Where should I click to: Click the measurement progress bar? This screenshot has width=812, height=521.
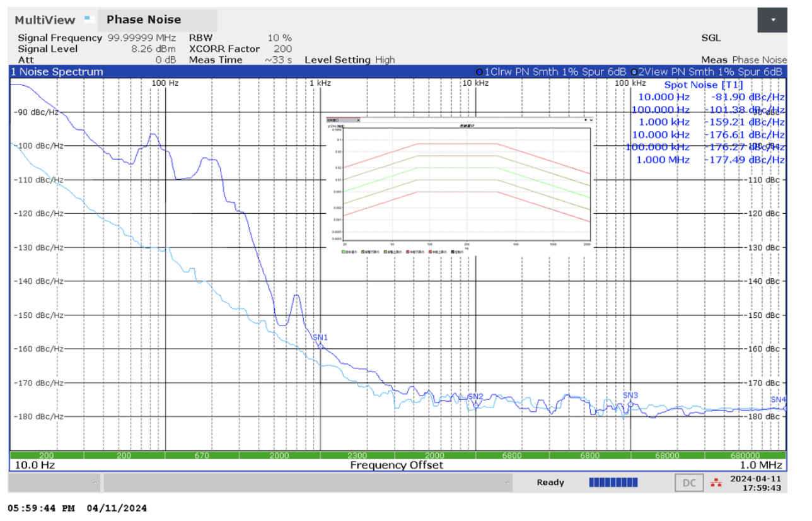[x=613, y=483]
